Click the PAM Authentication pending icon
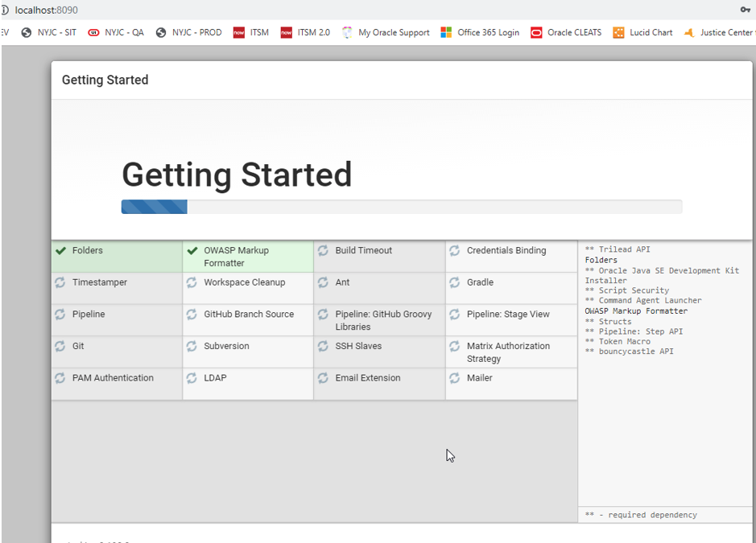 point(60,378)
